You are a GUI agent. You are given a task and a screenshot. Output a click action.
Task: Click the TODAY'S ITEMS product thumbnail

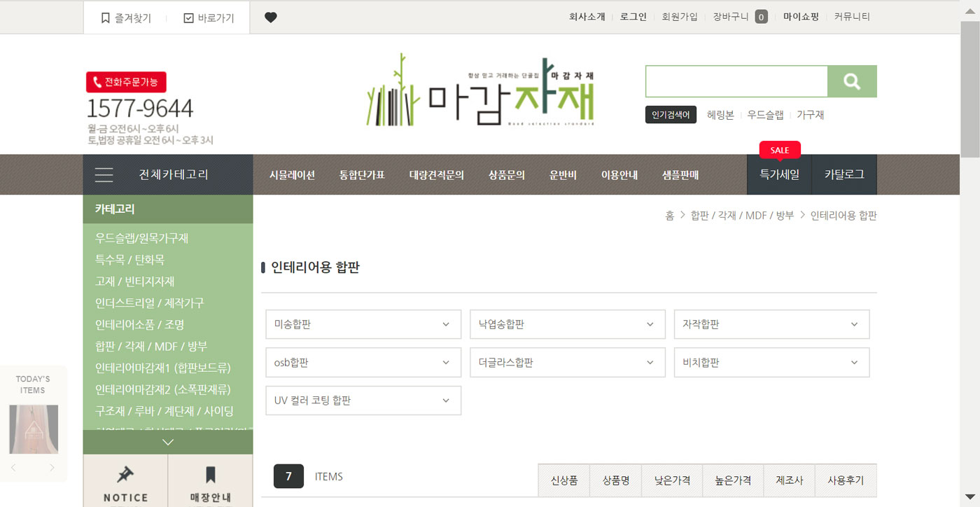(33, 429)
